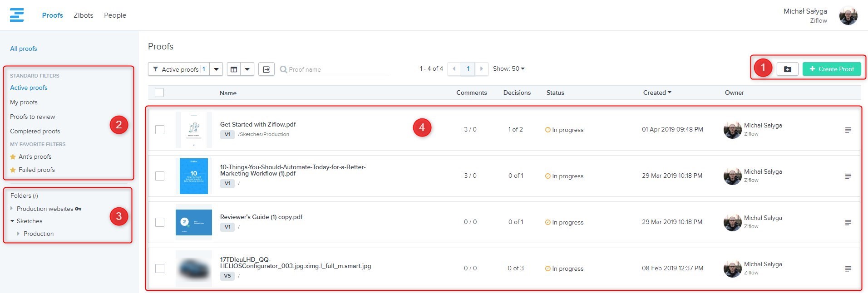Expand the Production websites folder

[x=12, y=209]
